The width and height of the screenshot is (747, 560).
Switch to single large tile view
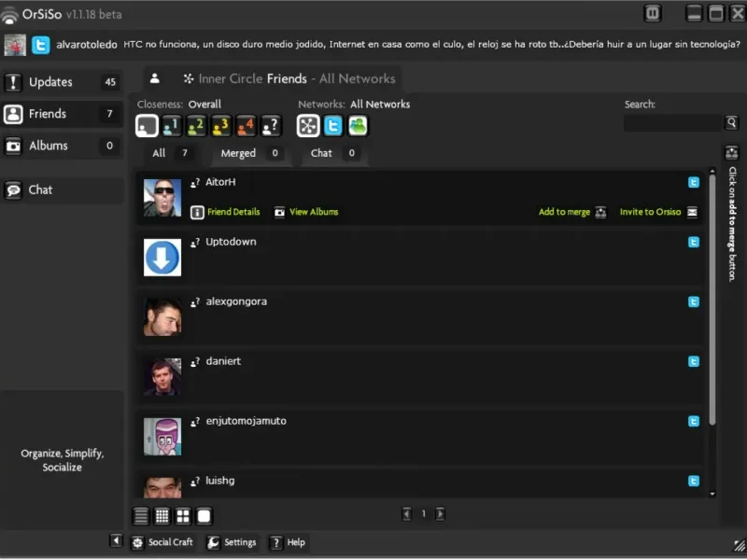click(x=204, y=517)
